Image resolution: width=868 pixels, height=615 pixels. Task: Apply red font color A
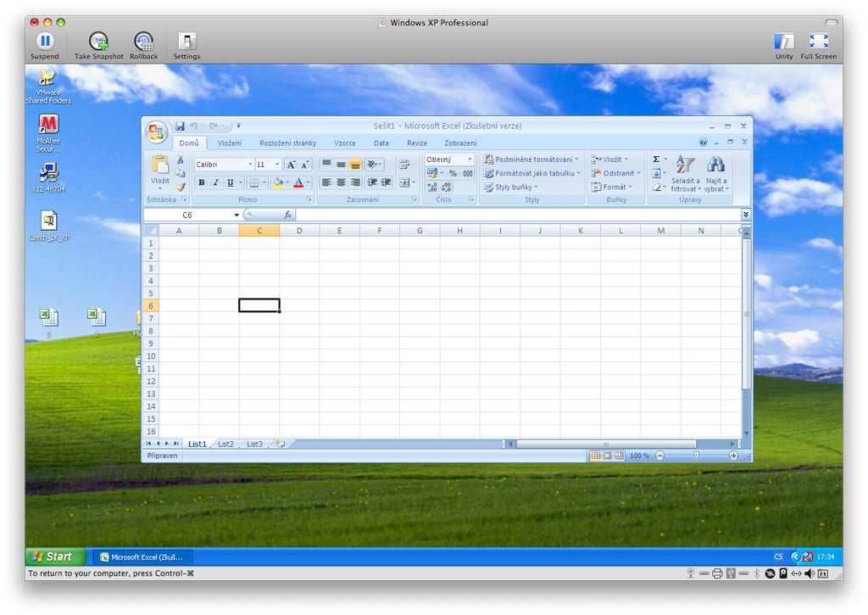click(x=299, y=182)
